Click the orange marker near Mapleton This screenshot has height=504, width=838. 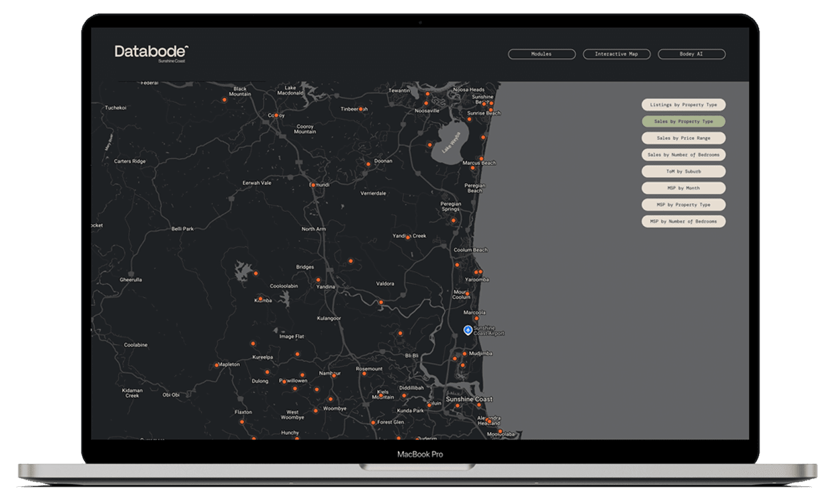click(216, 365)
